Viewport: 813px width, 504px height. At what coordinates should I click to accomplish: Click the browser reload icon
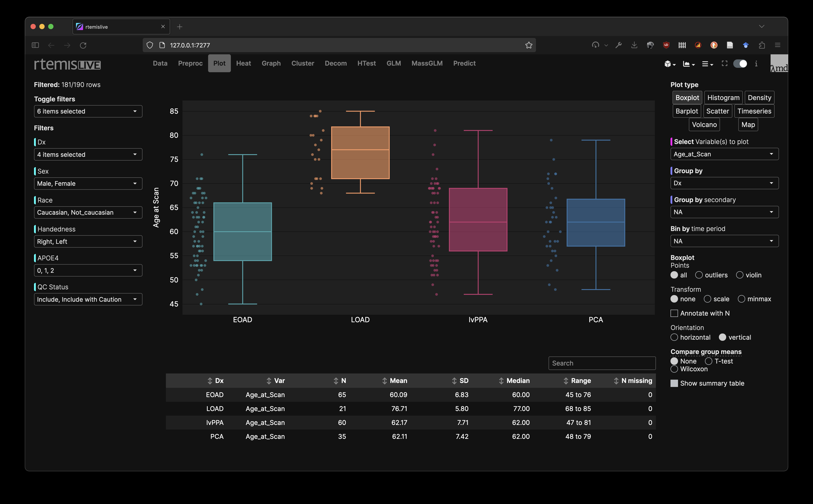click(83, 45)
